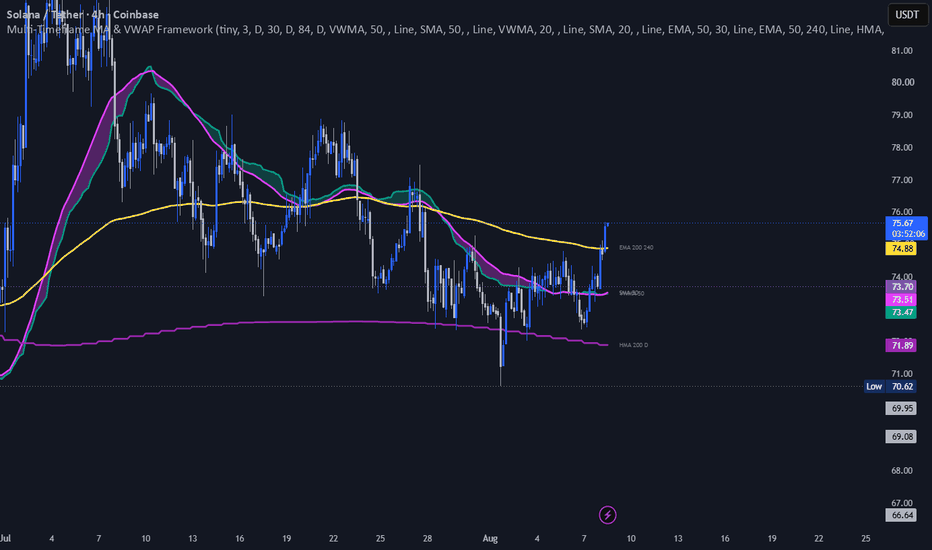932x550 pixels.
Task: Click date 22 below the candles
Action: [x=333, y=539]
